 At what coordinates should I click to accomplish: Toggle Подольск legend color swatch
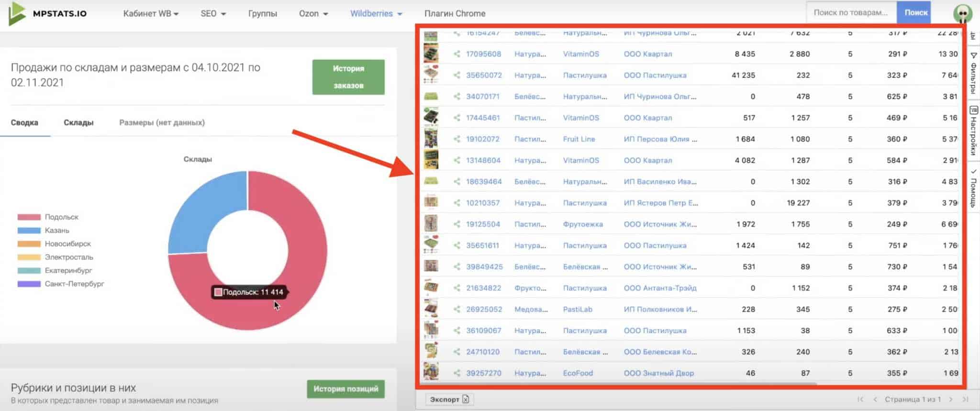point(29,217)
